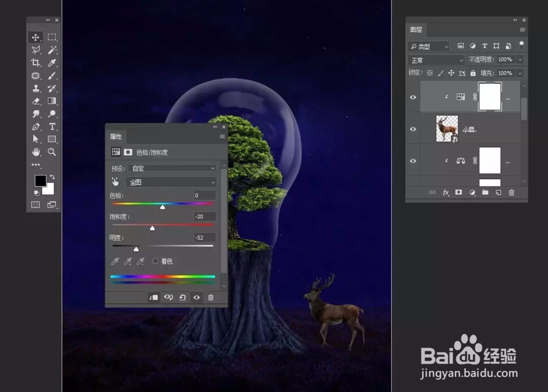Open the 填充 fill dropdown arrow
548x392 pixels.
click(x=520, y=73)
